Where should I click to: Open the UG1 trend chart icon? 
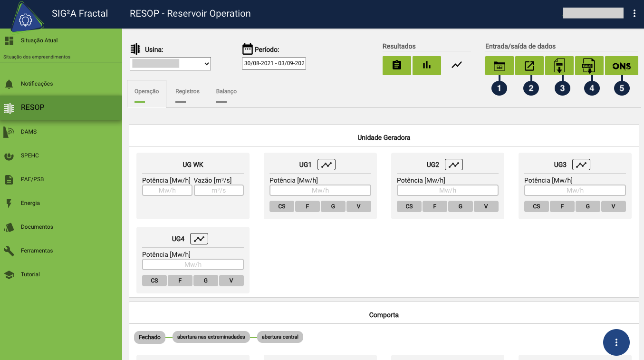327,165
